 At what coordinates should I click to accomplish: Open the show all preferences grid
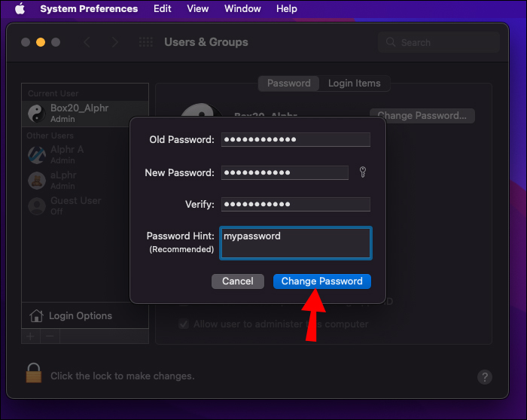(146, 43)
